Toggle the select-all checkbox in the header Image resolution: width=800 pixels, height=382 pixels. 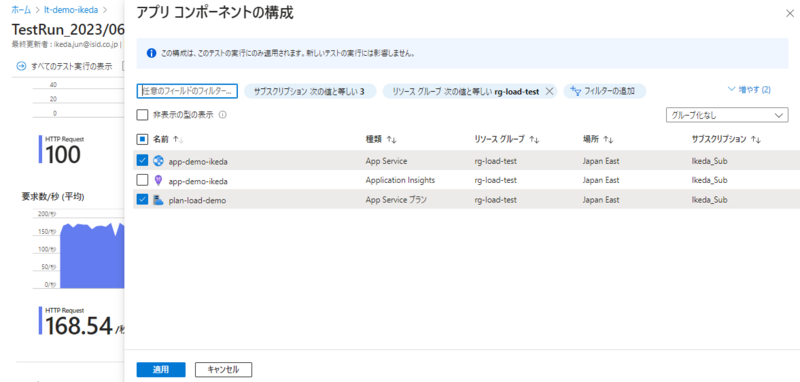[142, 139]
